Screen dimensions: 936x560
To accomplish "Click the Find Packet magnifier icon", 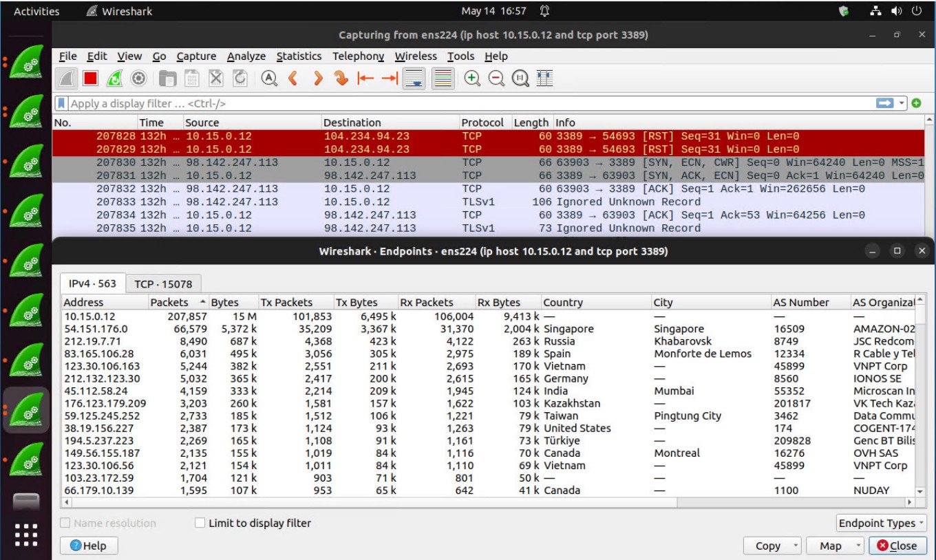I will 268,78.
